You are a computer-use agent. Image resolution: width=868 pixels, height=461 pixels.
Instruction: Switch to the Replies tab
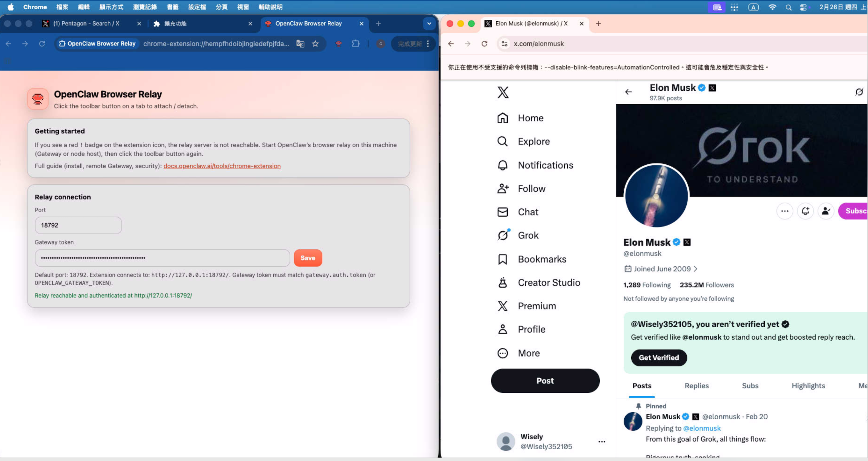[x=697, y=385]
